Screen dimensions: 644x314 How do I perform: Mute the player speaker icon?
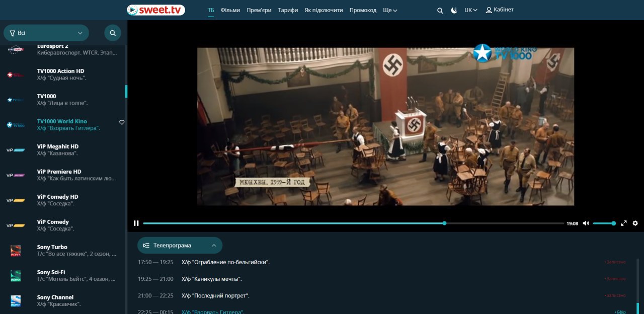point(586,223)
